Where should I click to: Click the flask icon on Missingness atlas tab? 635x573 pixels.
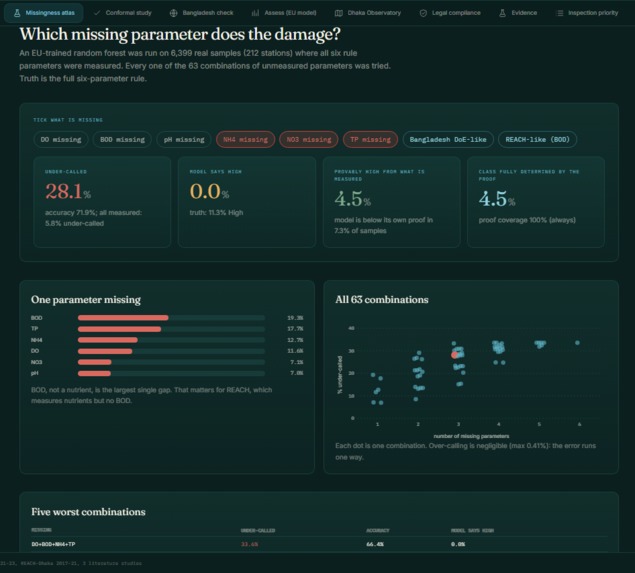point(17,13)
